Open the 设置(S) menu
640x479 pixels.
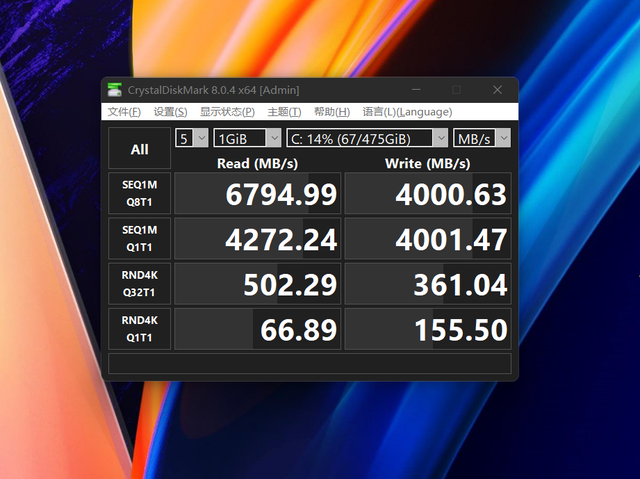tap(170, 112)
